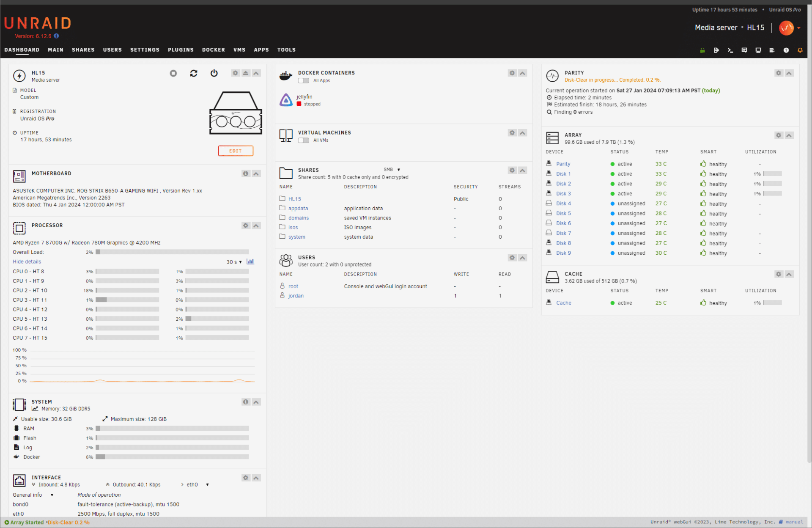Open Docker Containers settings gear

pyautogui.click(x=512, y=73)
